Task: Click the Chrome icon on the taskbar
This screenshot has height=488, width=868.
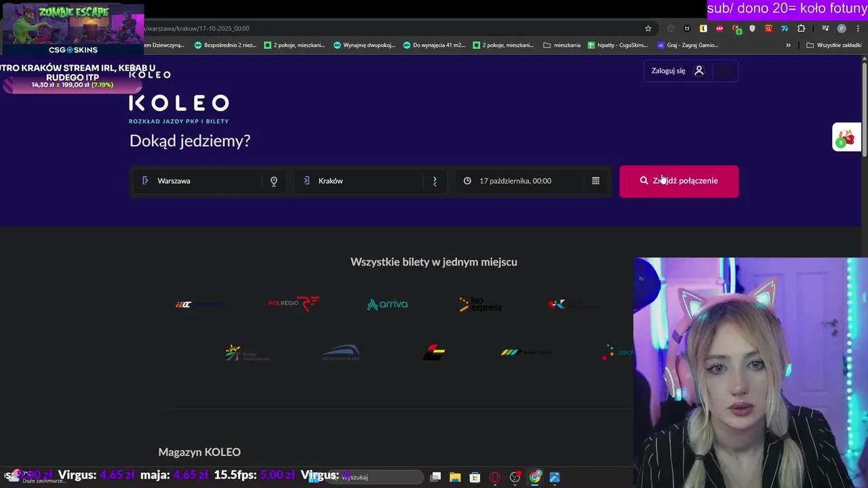Action: tap(535, 477)
